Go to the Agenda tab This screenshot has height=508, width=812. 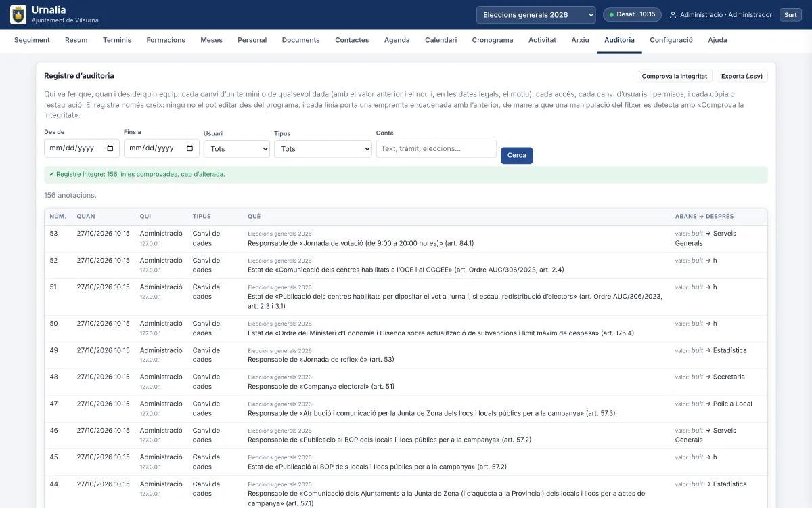pyautogui.click(x=397, y=40)
